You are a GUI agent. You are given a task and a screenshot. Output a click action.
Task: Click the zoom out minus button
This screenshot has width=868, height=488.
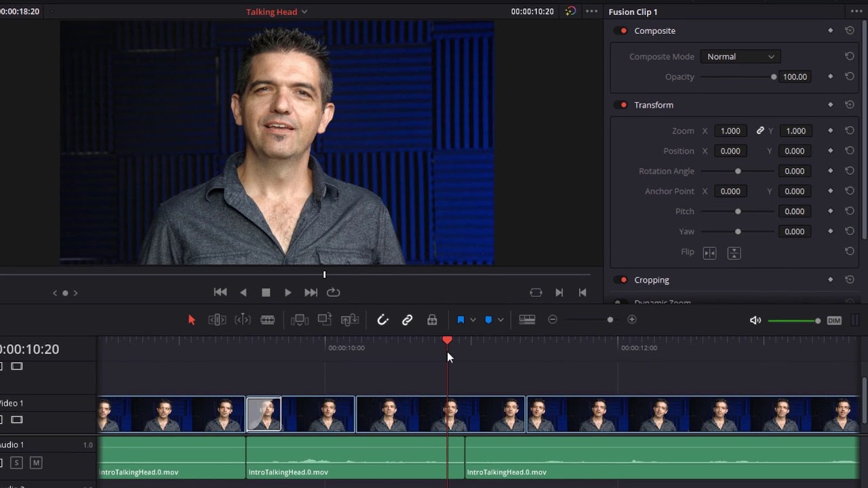[553, 320]
